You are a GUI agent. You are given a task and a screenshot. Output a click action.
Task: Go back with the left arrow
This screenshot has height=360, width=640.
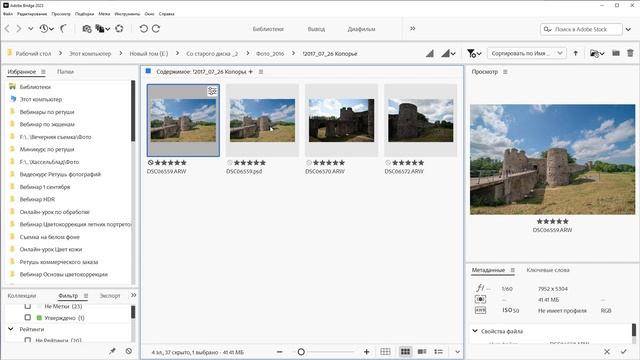pos(7,29)
